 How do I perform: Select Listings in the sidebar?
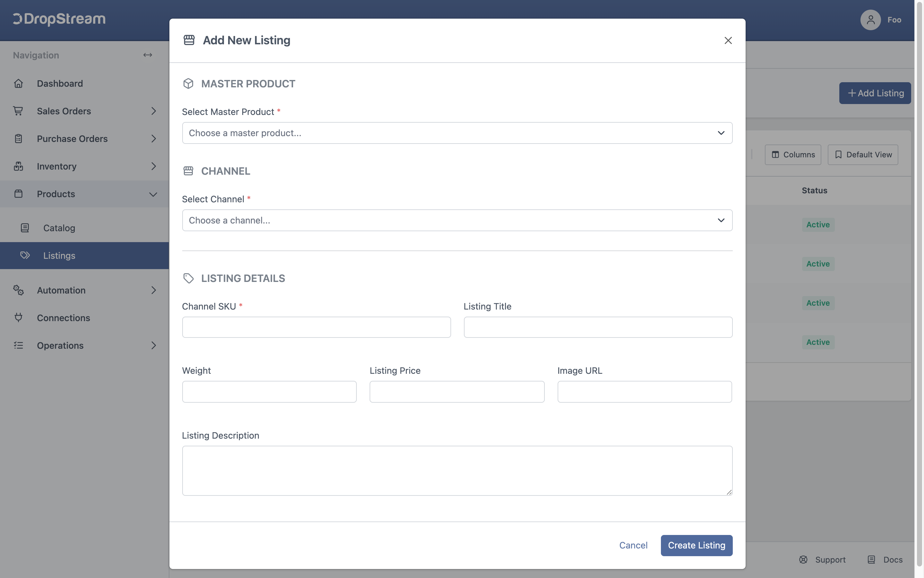[x=84, y=255]
